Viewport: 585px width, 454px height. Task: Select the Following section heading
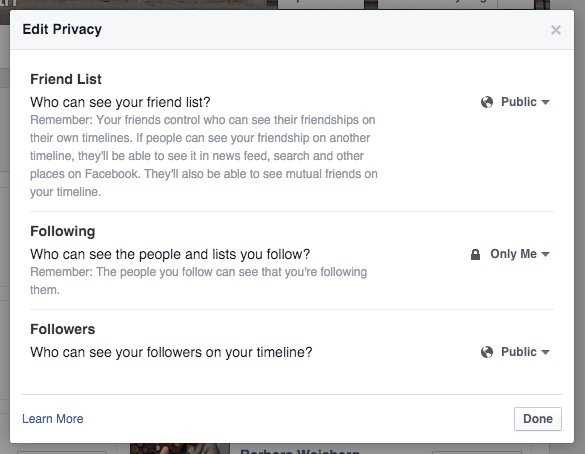coord(63,231)
